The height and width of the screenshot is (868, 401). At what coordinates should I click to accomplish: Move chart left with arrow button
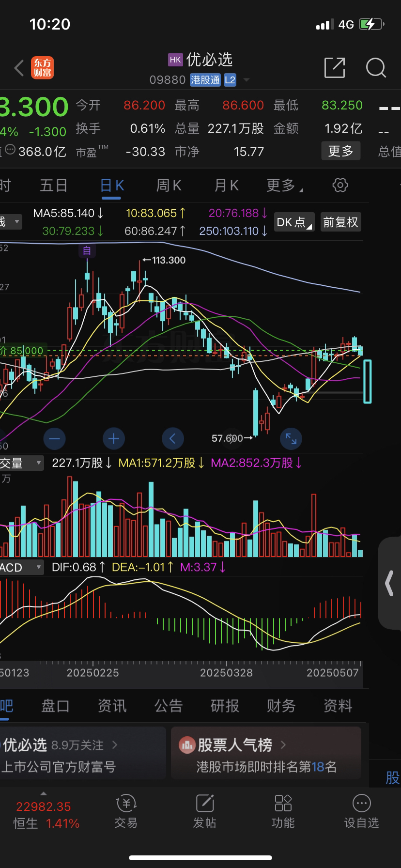(x=172, y=439)
